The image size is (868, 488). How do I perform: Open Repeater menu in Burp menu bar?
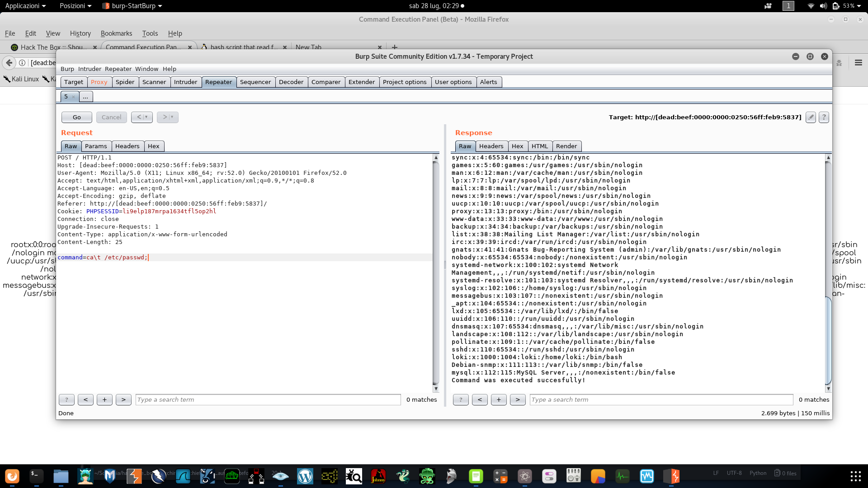point(118,69)
